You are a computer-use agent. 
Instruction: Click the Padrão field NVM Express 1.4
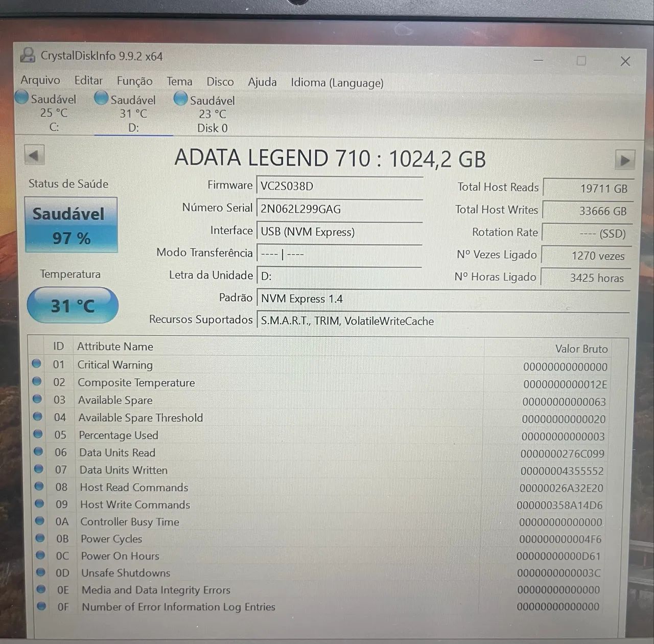coord(443,298)
